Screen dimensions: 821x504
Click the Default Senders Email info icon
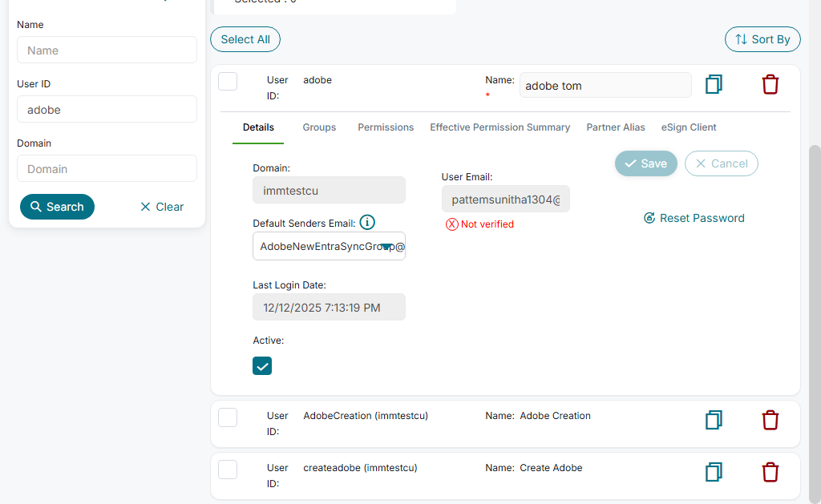(x=367, y=223)
